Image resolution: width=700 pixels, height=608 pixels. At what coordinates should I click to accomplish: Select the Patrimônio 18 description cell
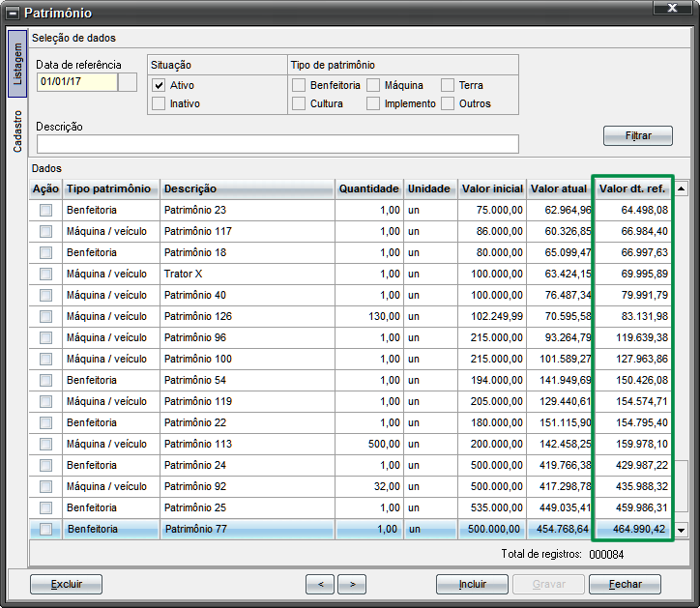point(248,252)
